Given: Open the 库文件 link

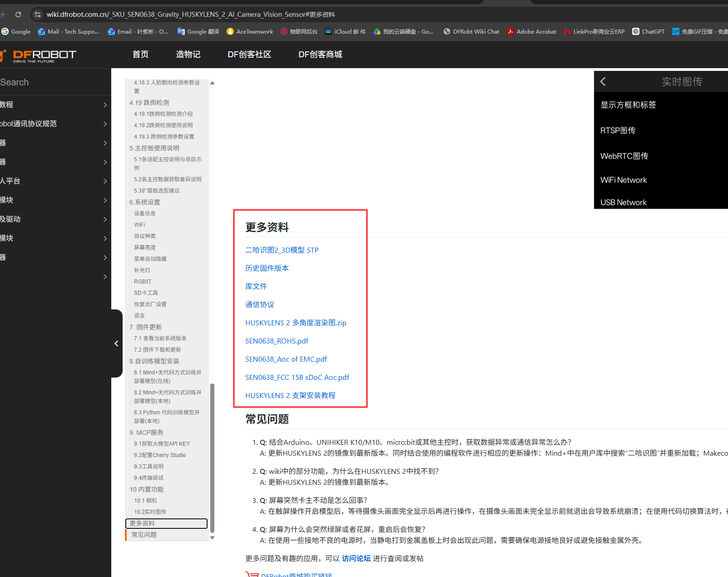Looking at the screenshot, I should point(256,286).
